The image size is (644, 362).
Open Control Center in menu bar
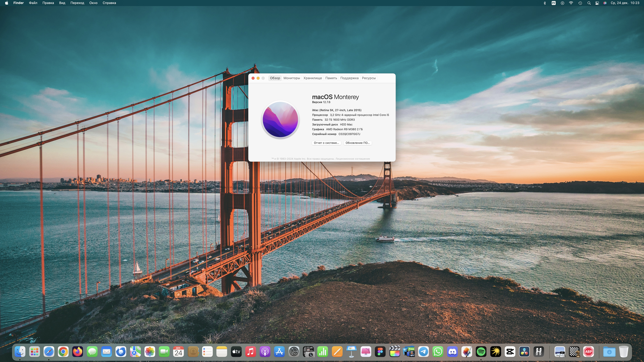click(597, 3)
